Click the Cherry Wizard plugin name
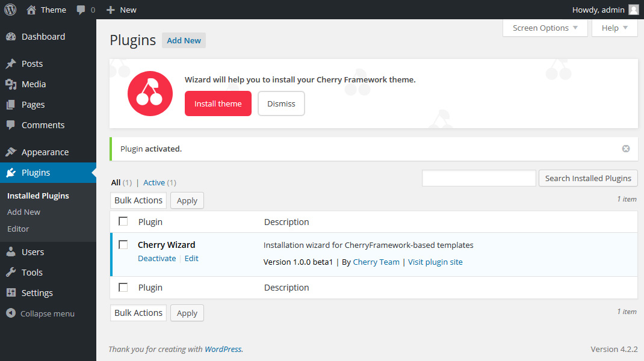The width and height of the screenshot is (644, 361). [x=166, y=245]
